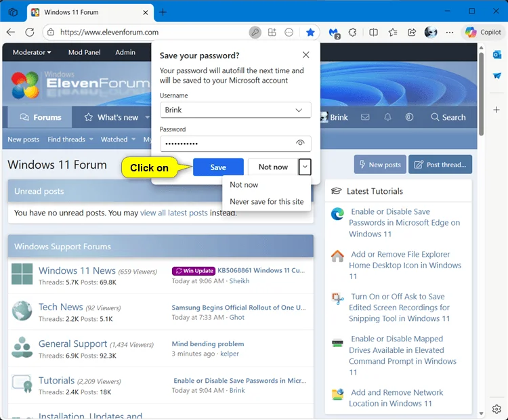Close the Save your password dialog
The width and height of the screenshot is (508, 420).
point(305,55)
